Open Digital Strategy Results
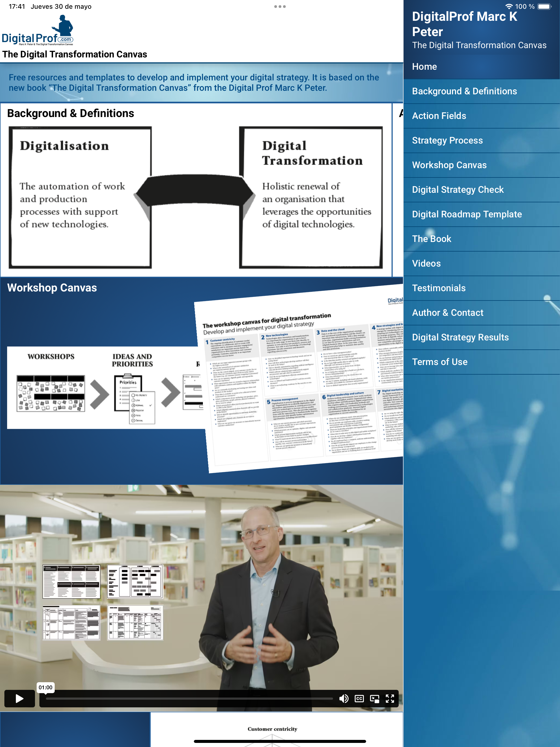 pos(482,337)
